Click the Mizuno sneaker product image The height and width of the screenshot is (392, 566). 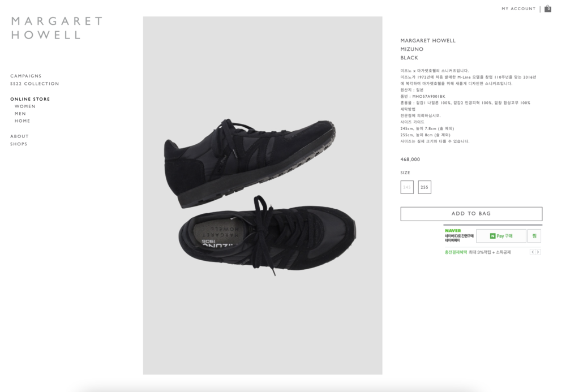(263, 195)
